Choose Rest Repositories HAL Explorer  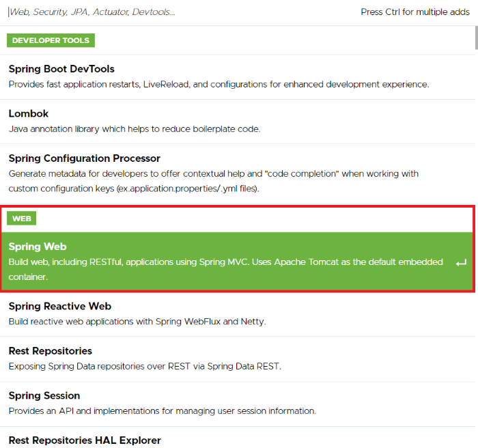pos(238,438)
